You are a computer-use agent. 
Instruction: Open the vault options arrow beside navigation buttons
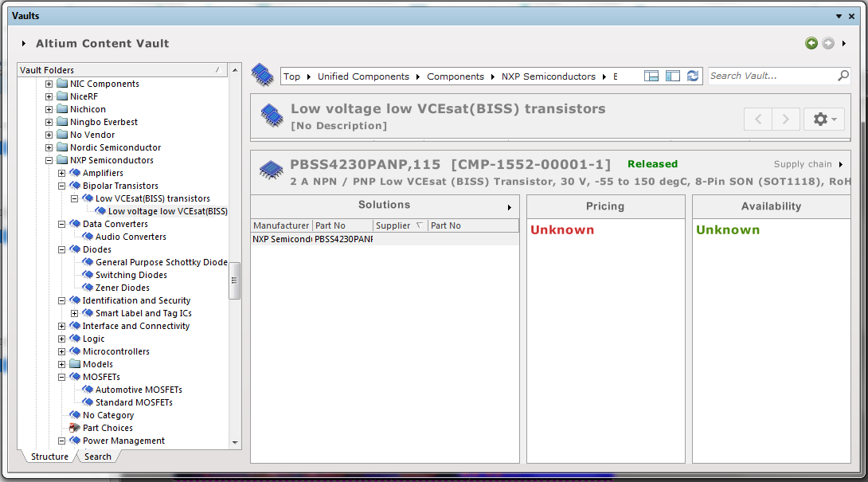coord(843,43)
